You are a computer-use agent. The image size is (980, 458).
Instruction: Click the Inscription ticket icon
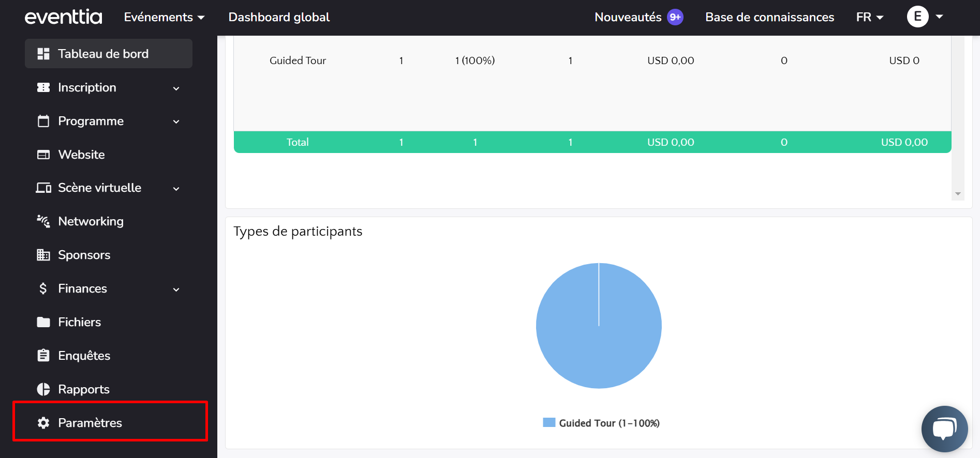43,87
